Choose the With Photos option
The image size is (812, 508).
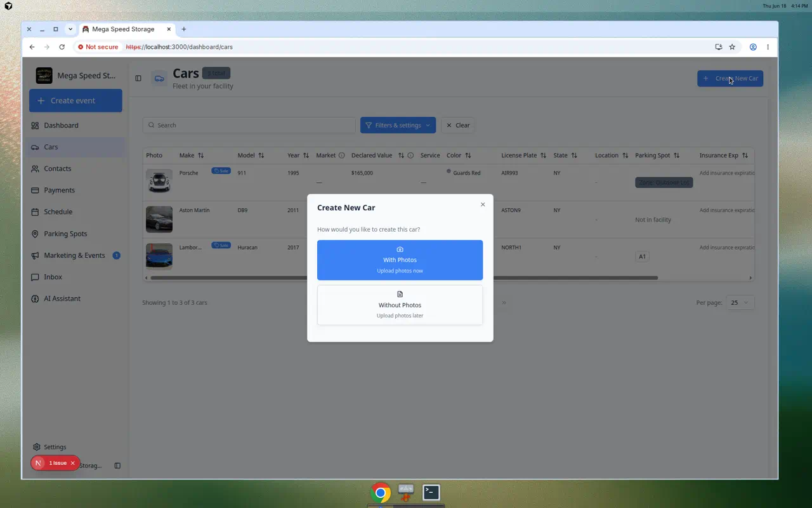(400, 260)
